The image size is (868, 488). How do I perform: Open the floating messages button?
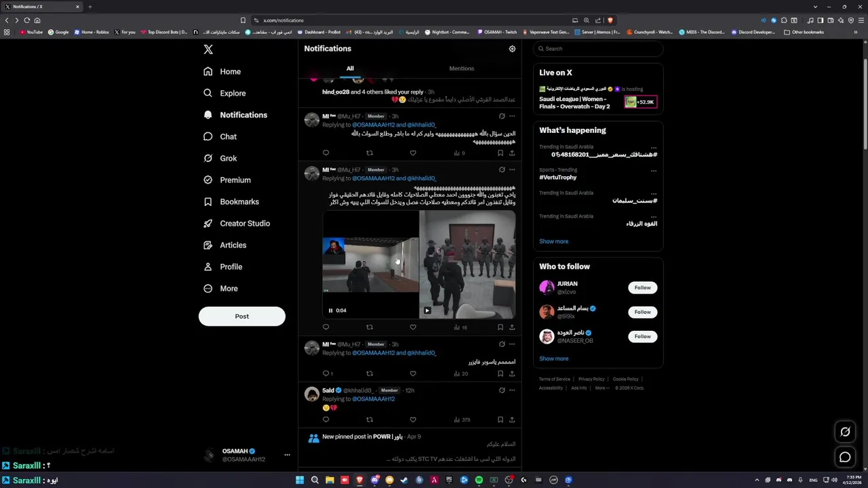coord(845,457)
